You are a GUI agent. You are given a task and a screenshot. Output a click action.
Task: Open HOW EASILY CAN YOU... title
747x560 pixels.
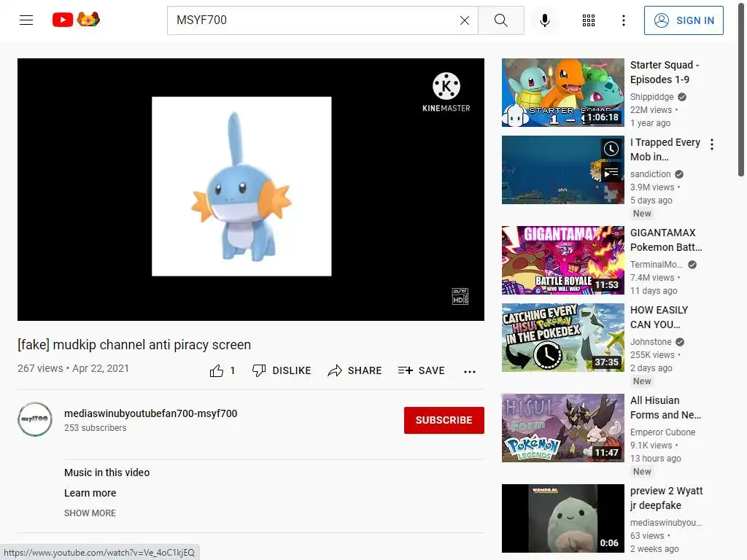pos(659,316)
